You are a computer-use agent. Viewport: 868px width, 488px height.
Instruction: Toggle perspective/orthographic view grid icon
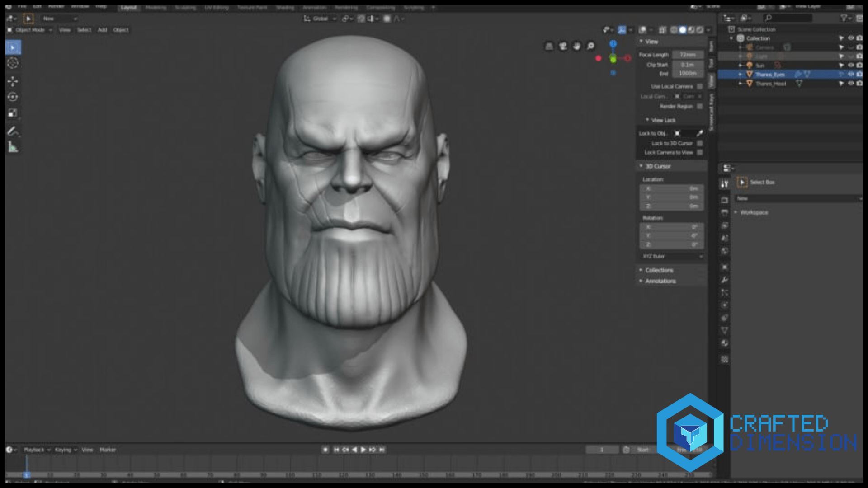point(549,46)
